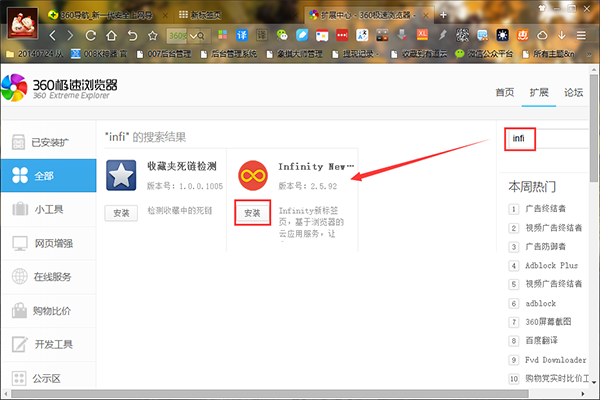
Task: Bookmark this page with the star icon
Action: point(153,36)
